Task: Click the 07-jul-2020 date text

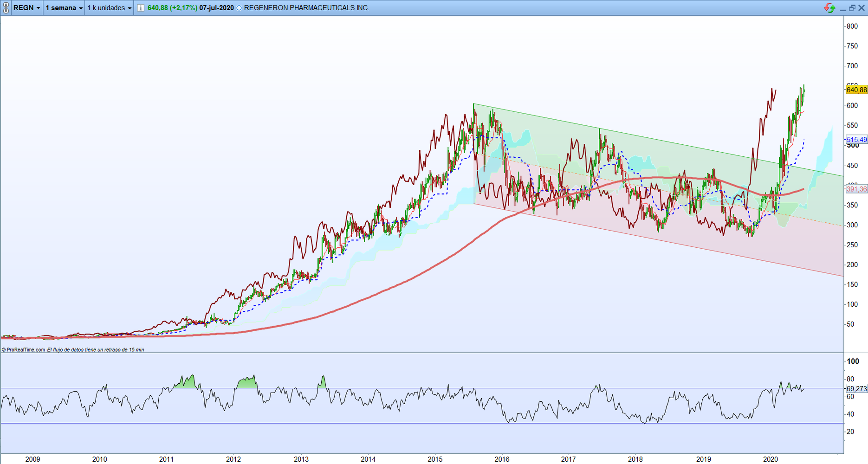Action: [216, 8]
